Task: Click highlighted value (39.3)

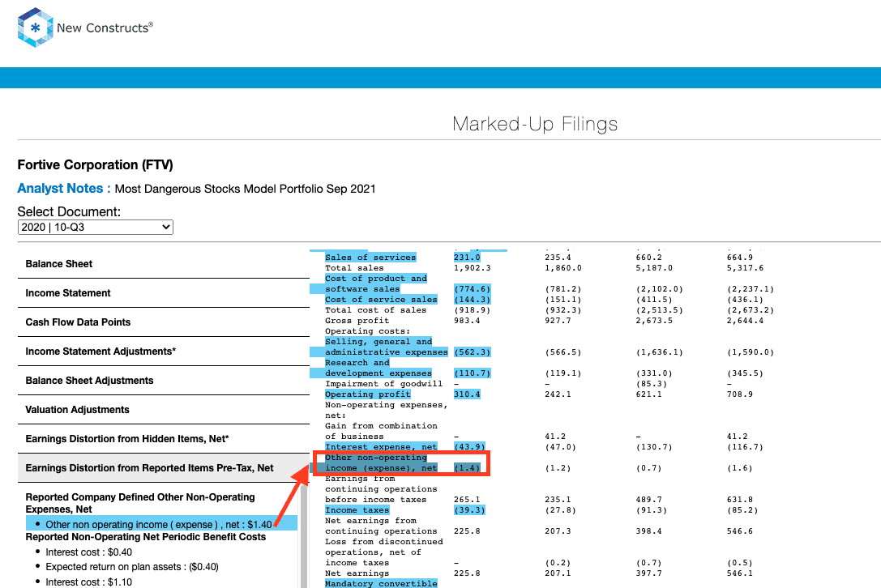Action: tap(469, 510)
